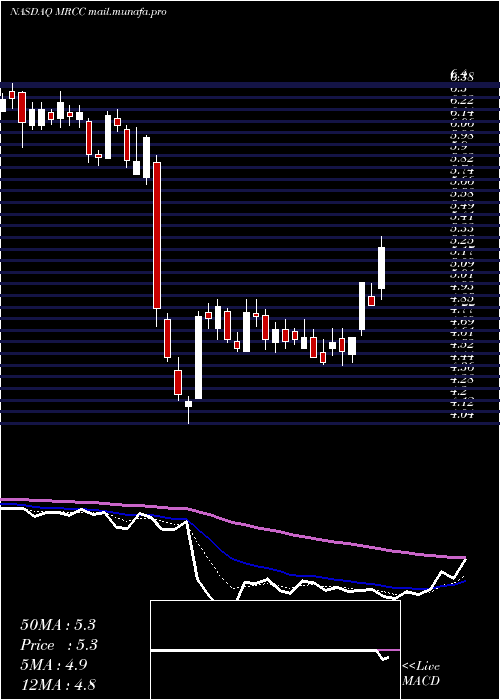This screenshot has width=500, height=700.
Task: Select the 5.49 price axis label
Action: [462, 206]
